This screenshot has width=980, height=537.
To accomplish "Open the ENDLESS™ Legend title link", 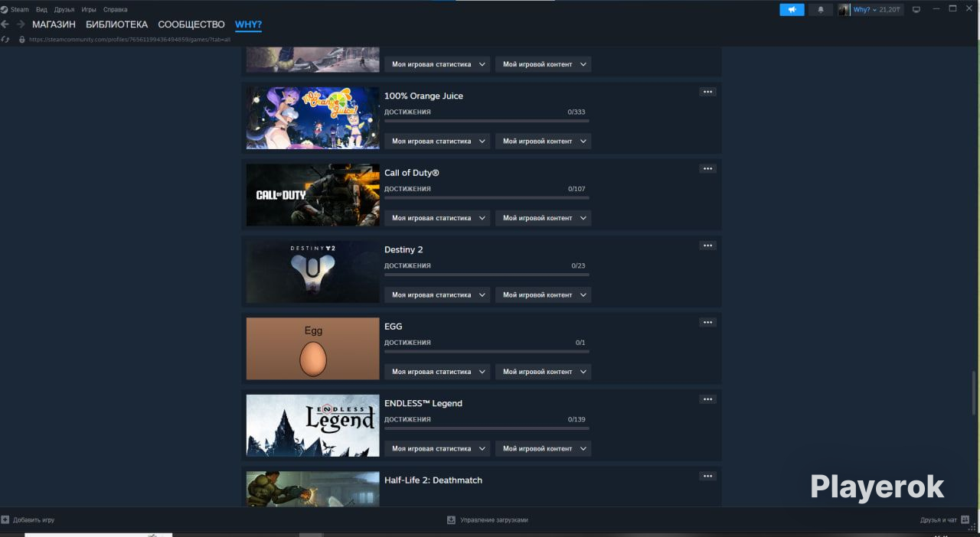I will (423, 403).
